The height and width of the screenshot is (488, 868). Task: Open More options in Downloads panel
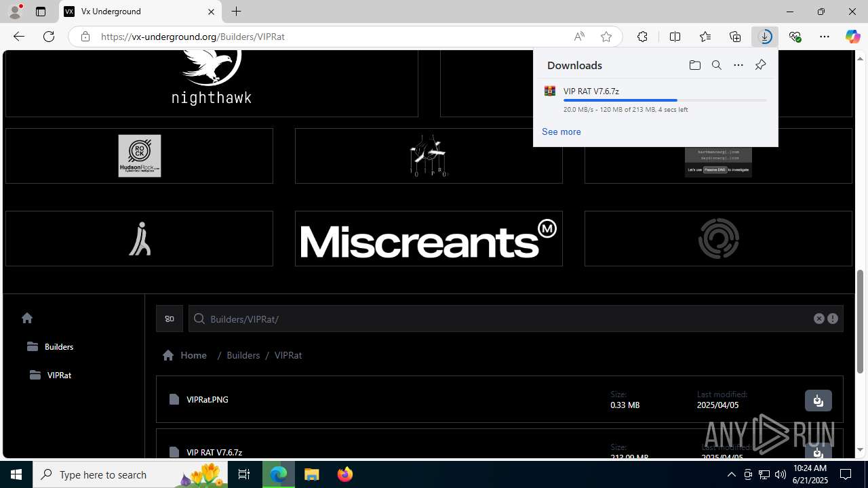point(738,65)
